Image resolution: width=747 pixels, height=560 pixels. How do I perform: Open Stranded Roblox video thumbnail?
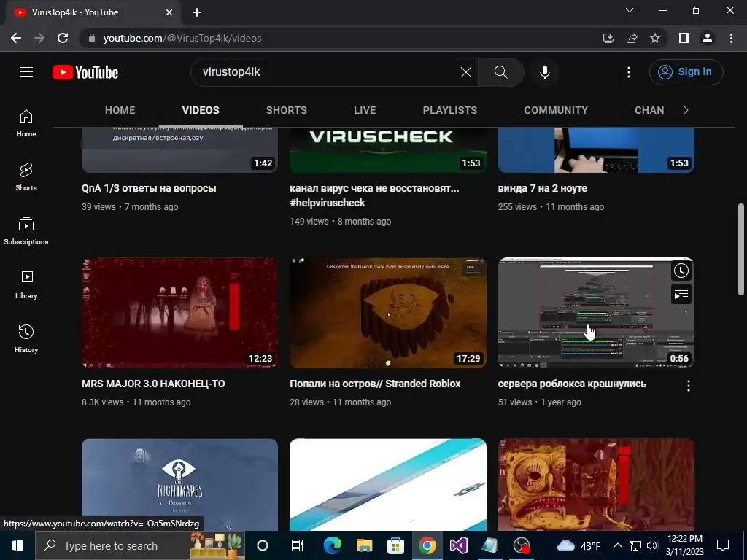(x=388, y=313)
